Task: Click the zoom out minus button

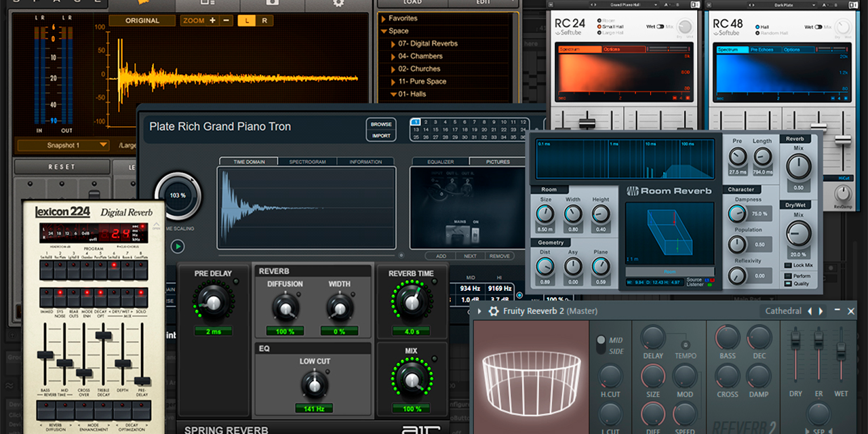Action: point(226,21)
